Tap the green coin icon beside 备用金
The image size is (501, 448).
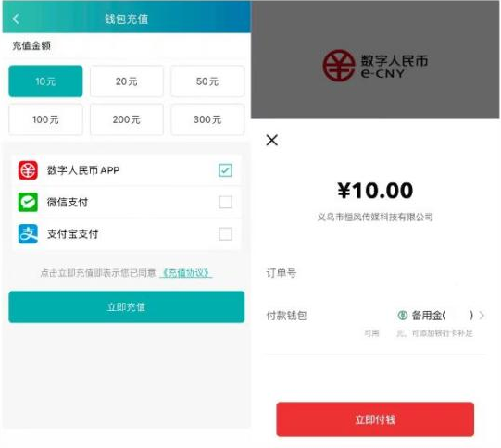[403, 316]
